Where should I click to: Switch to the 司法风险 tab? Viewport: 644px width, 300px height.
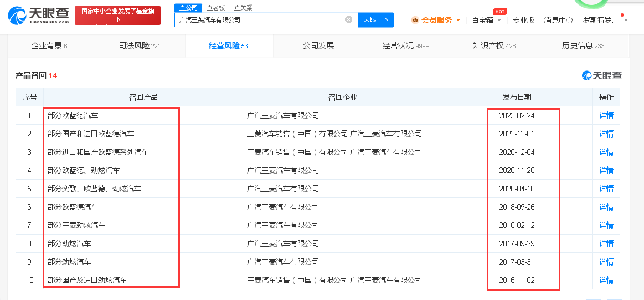click(140, 45)
